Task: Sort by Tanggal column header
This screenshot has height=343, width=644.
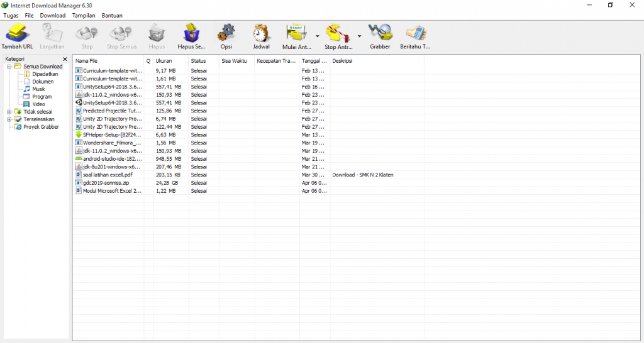Action: pyautogui.click(x=314, y=61)
